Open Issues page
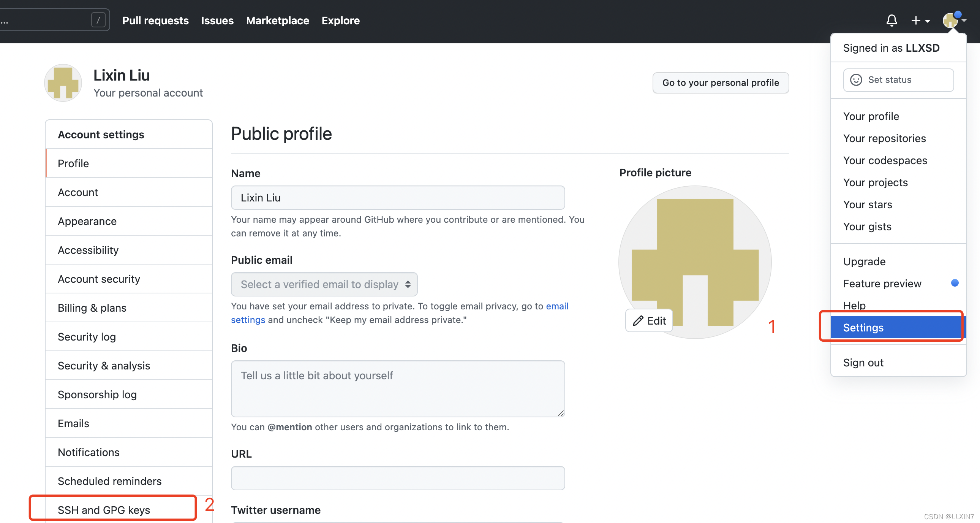This screenshot has height=523, width=980. 217,21
